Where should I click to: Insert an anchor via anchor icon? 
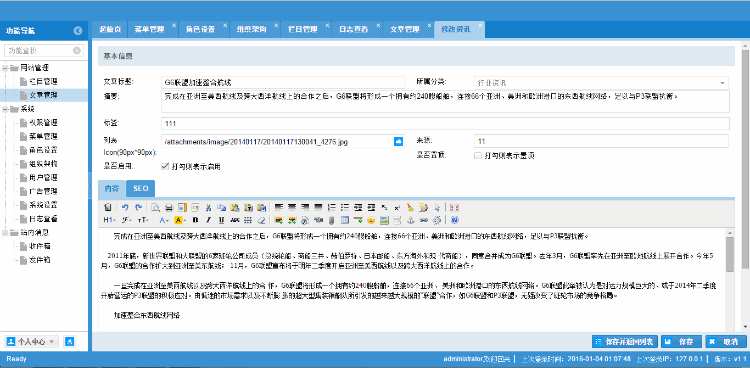pos(410,220)
